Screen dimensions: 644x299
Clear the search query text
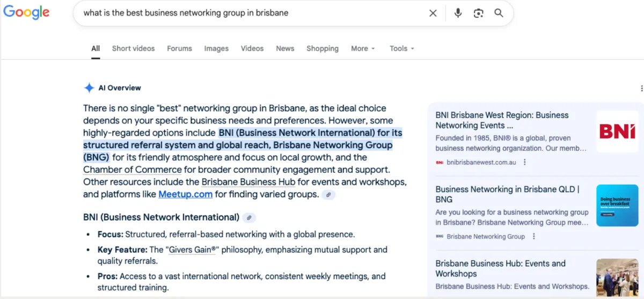[433, 13]
